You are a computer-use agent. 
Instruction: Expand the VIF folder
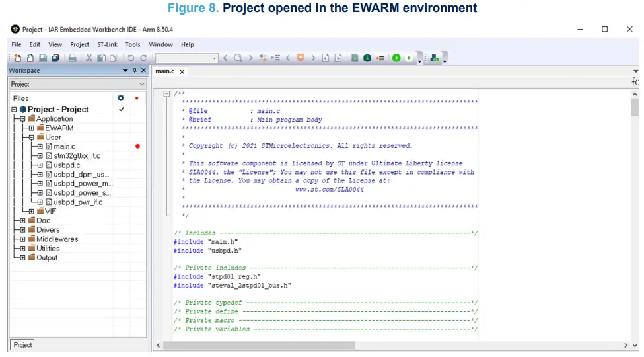pos(31,212)
